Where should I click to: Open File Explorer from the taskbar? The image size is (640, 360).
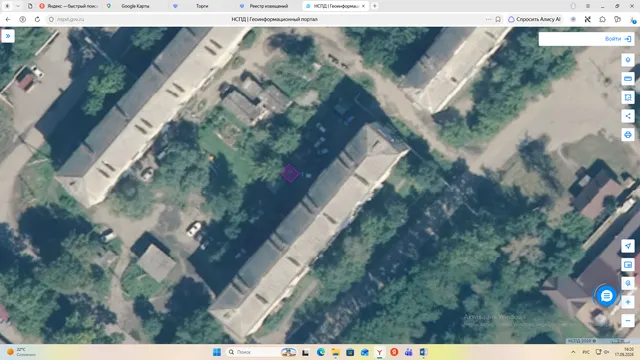coord(335,352)
